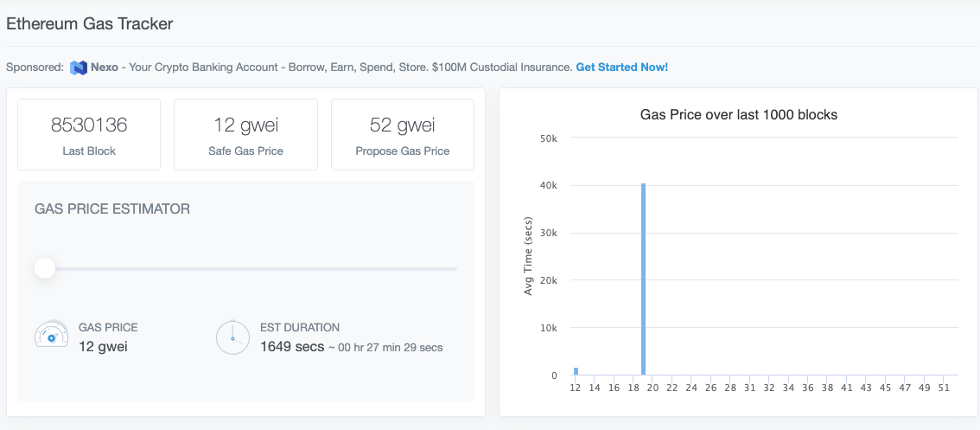Click the 50k y-axis label
The width and height of the screenshot is (980, 430).
[548, 138]
